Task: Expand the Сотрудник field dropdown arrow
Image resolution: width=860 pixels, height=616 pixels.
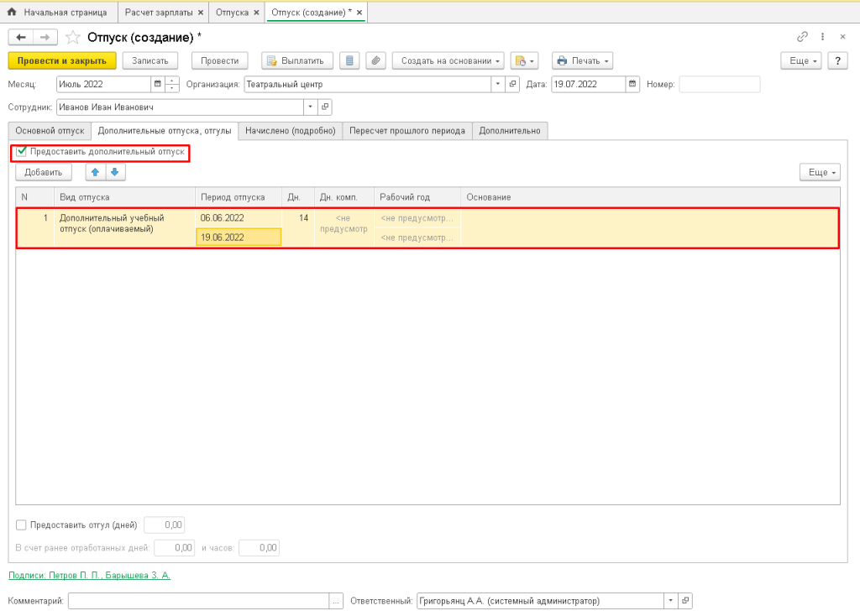Action: 310,107
